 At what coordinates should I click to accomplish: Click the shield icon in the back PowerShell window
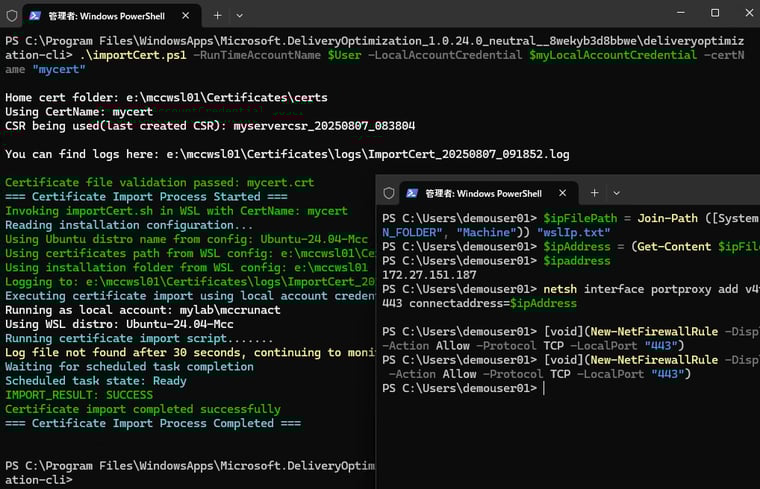point(12,16)
